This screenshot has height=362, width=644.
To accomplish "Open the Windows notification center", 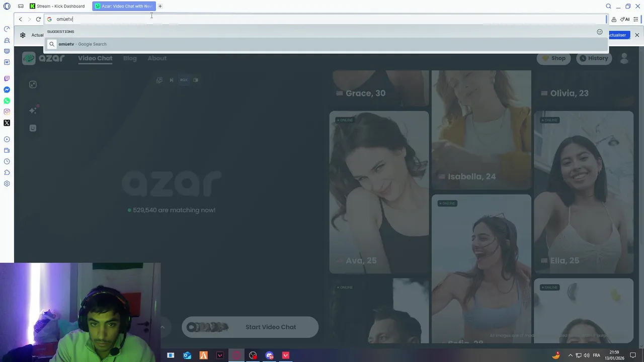I will pos(633,355).
